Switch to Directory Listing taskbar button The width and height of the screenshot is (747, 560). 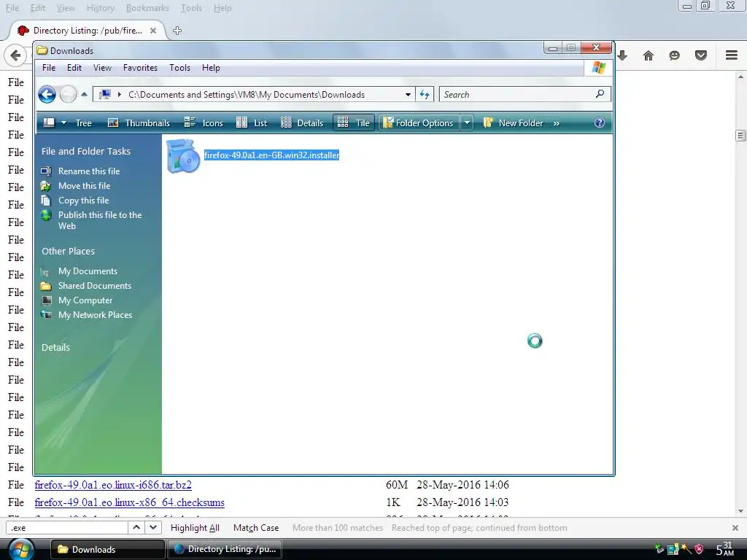(224, 549)
